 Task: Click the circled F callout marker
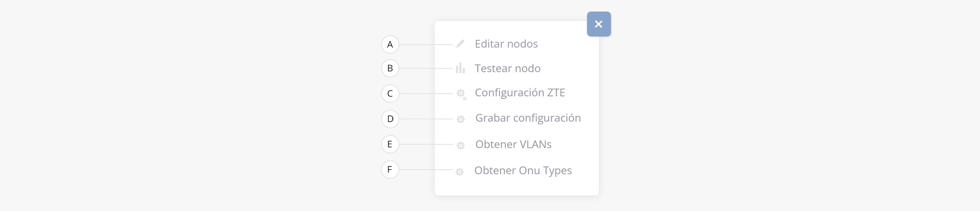[x=390, y=170]
